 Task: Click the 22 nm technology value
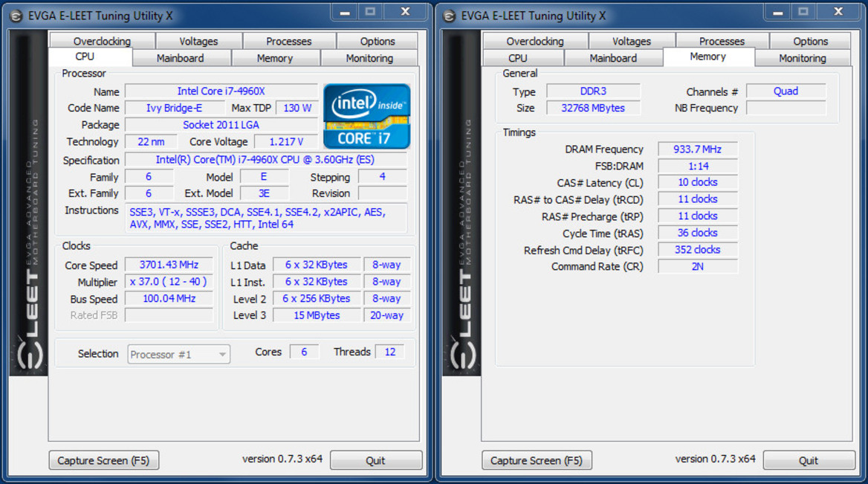click(151, 142)
